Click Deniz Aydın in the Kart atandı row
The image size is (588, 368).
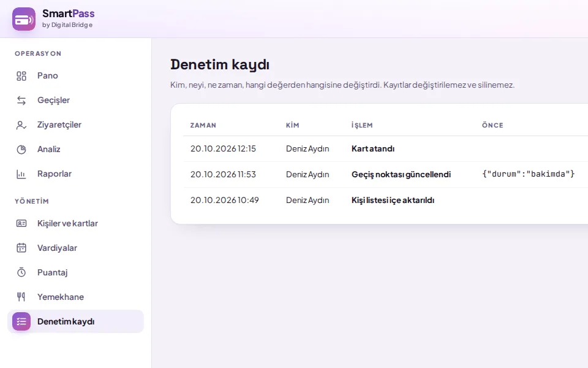pos(307,148)
